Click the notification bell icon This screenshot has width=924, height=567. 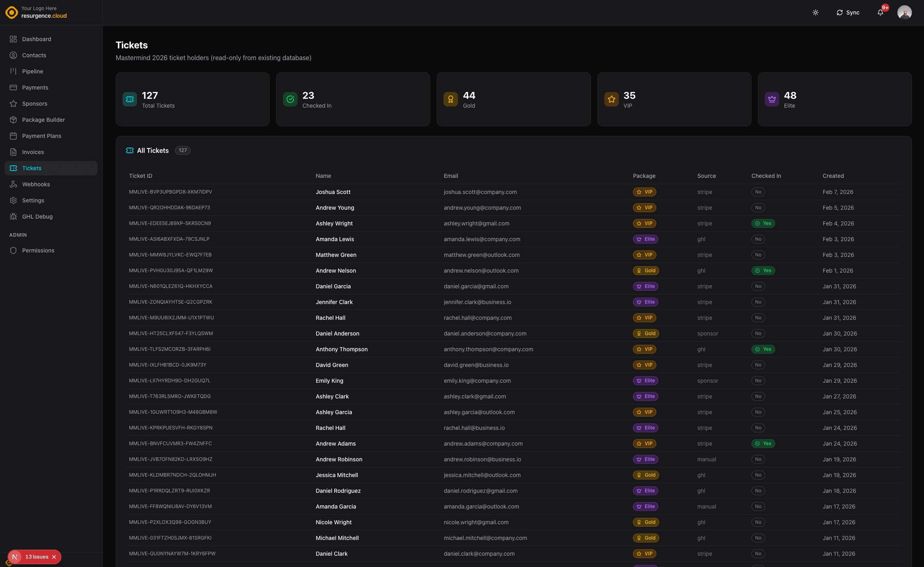tap(880, 13)
